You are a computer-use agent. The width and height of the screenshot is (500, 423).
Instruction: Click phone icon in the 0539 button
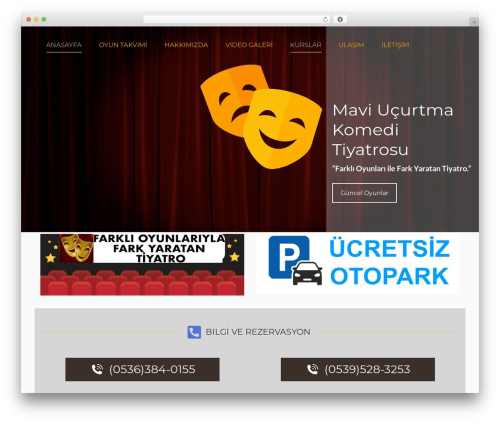pyautogui.click(x=313, y=369)
